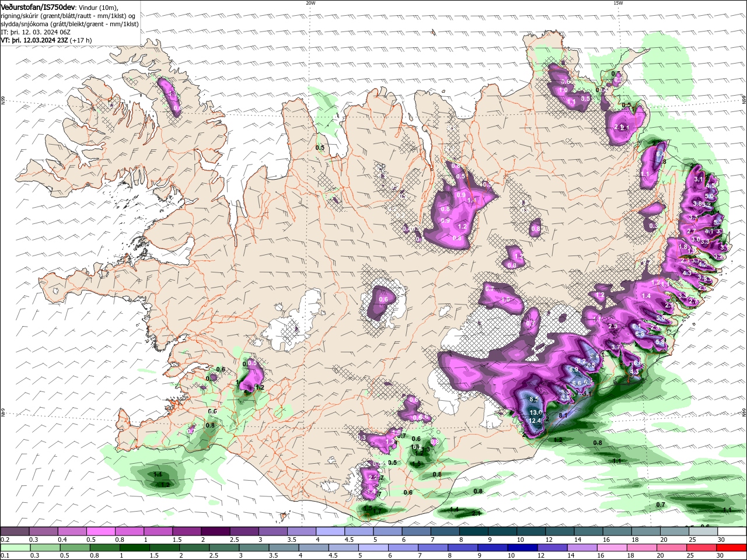The image size is (747, 560).
Task: Click the '8.5' value on the map
Action: [533, 399]
